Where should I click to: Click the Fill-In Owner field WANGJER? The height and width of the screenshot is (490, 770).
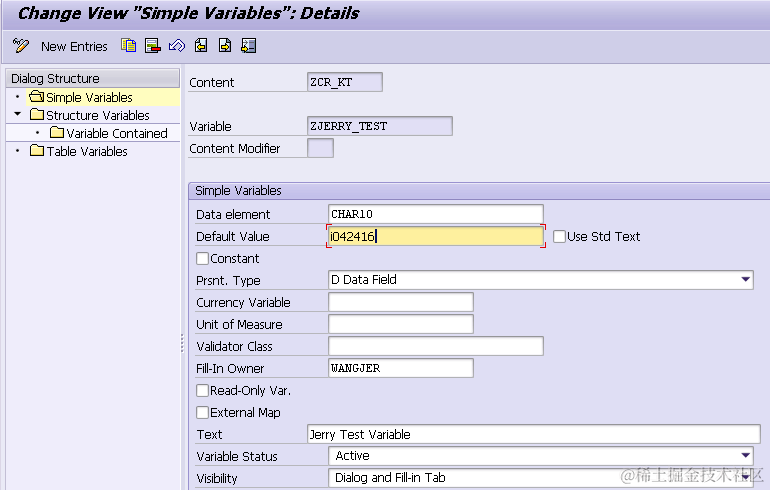(401, 368)
